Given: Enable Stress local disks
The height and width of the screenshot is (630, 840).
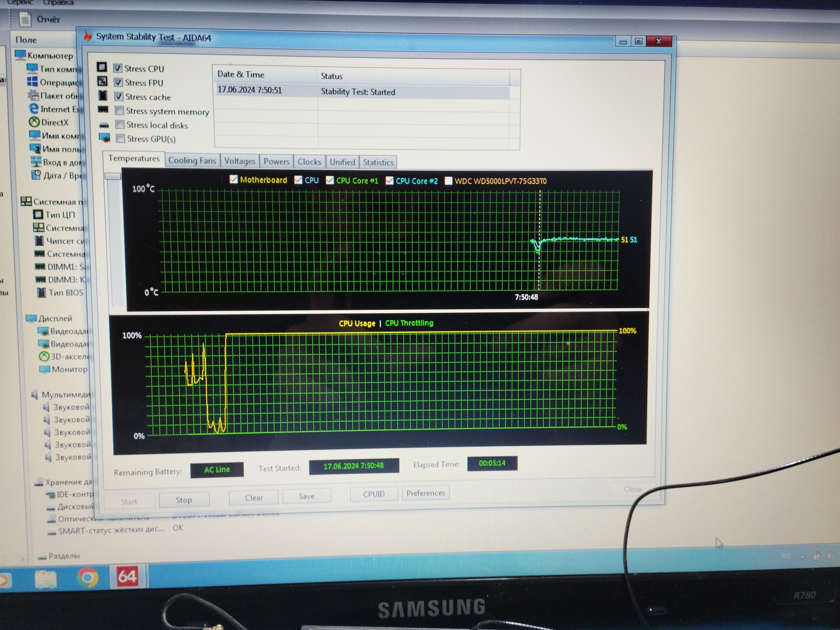Looking at the screenshot, I should [119, 125].
